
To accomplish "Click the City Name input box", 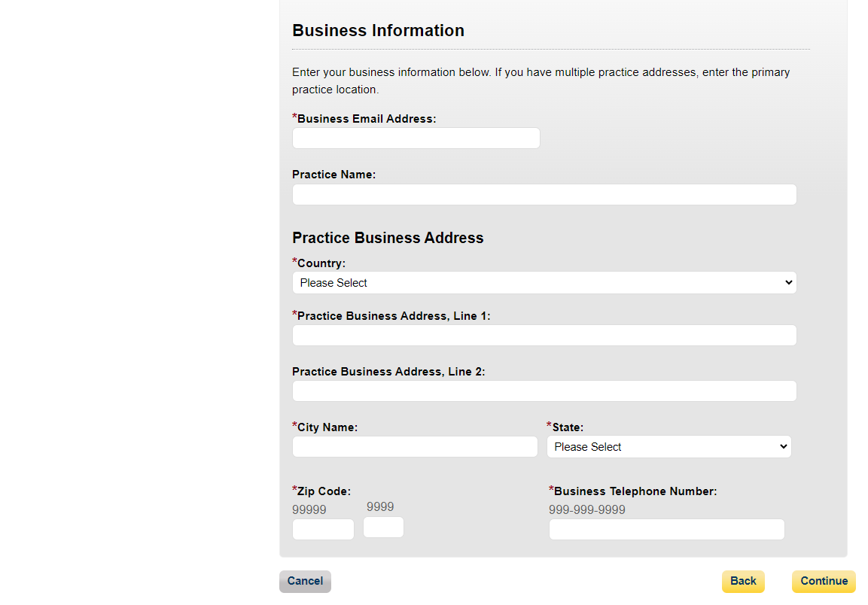I will point(415,447).
